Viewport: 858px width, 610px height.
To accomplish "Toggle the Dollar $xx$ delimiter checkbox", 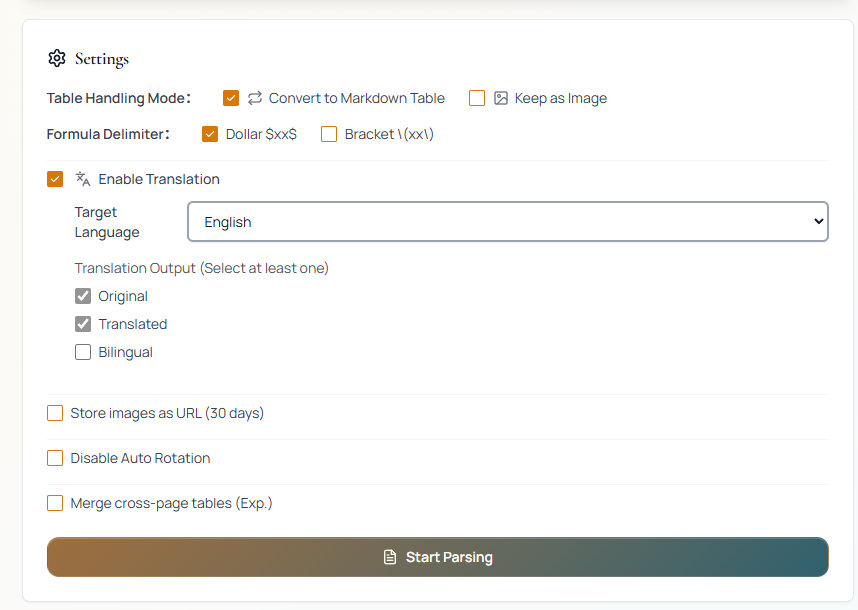I will point(210,134).
